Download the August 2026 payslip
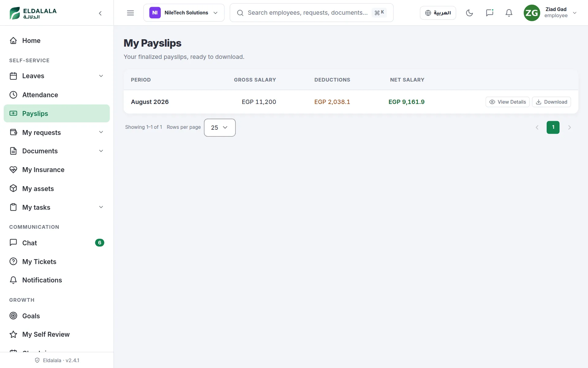The height and width of the screenshot is (368, 588). click(x=551, y=102)
